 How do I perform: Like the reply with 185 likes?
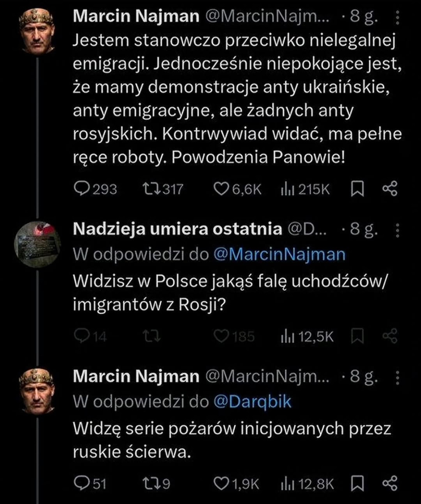point(221,336)
